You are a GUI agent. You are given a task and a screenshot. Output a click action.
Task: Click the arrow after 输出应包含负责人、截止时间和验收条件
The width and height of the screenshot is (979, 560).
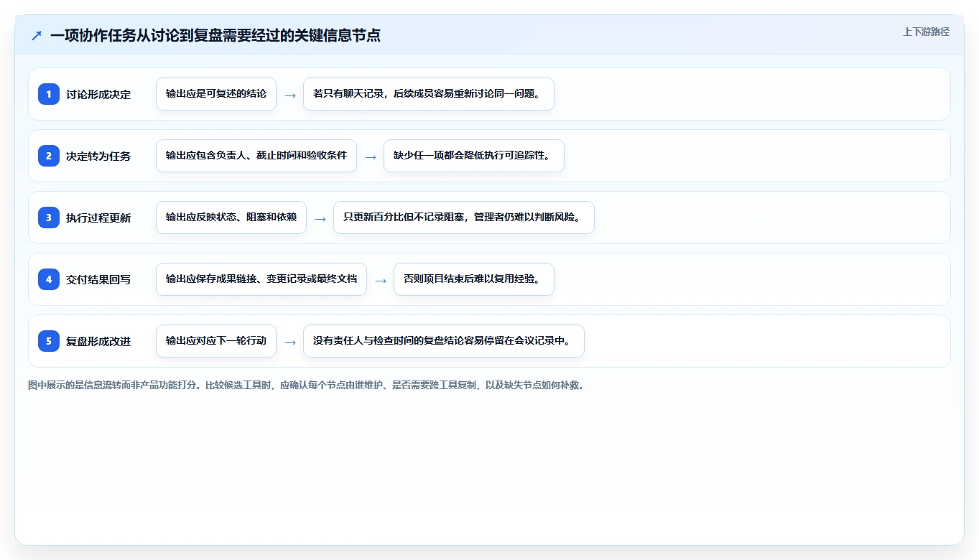371,157
